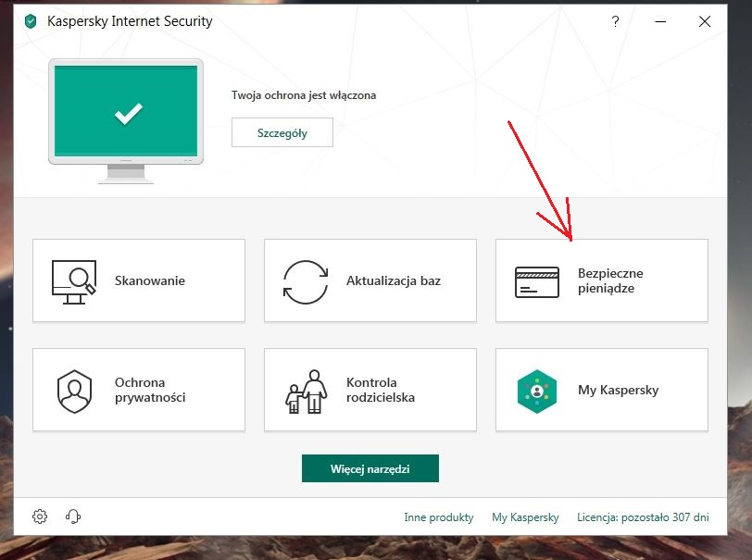This screenshot has height=560, width=752.
Task: Click the My Kaspersky hexagon icon
Action: coord(537,392)
